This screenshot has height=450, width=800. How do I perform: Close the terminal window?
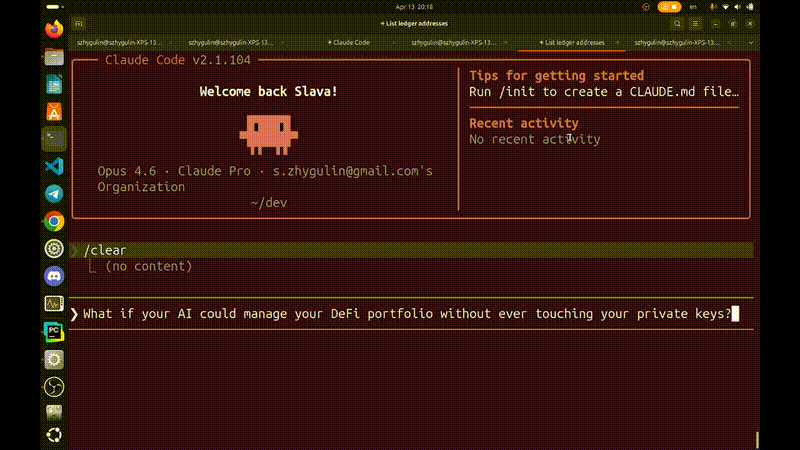[x=750, y=23]
